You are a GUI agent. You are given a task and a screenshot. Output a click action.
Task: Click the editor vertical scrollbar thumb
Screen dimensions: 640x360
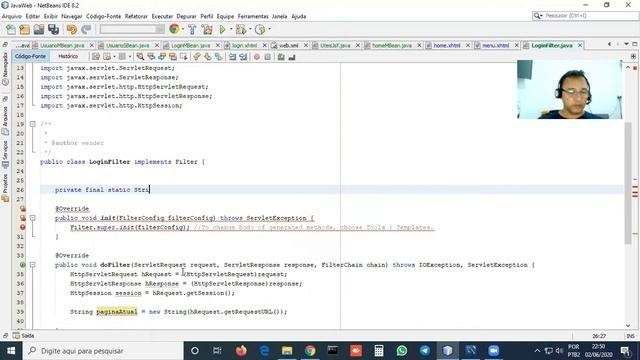pyautogui.click(x=628, y=182)
